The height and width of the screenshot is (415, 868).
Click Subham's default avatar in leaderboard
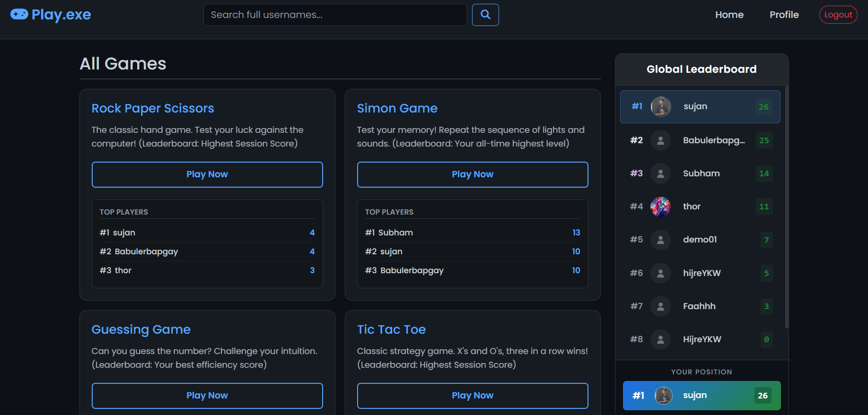(660, 173)
